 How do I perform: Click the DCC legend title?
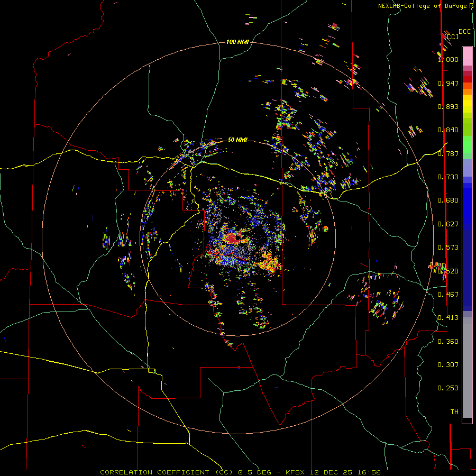pos(464,32)
